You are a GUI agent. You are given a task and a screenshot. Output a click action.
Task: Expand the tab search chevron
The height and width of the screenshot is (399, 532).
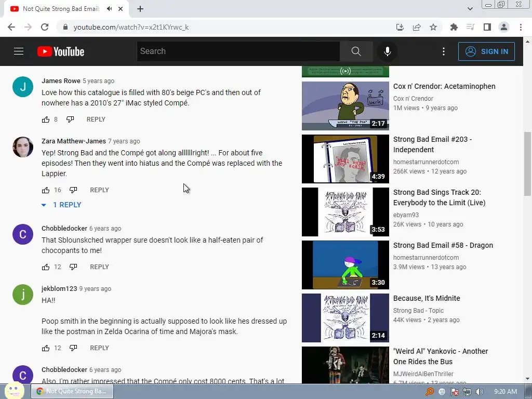coord(470,9)
